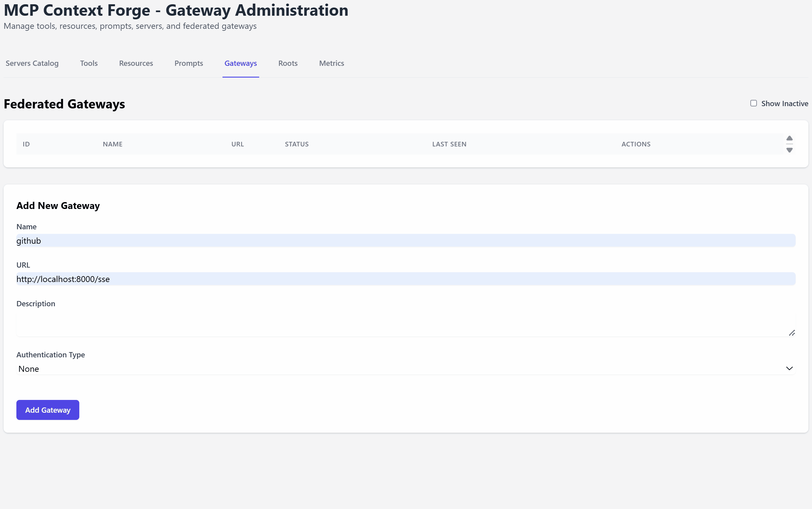Click the Description textarea resize handle
This screenshot has width=812, height=509.
[x=792, y=333]
